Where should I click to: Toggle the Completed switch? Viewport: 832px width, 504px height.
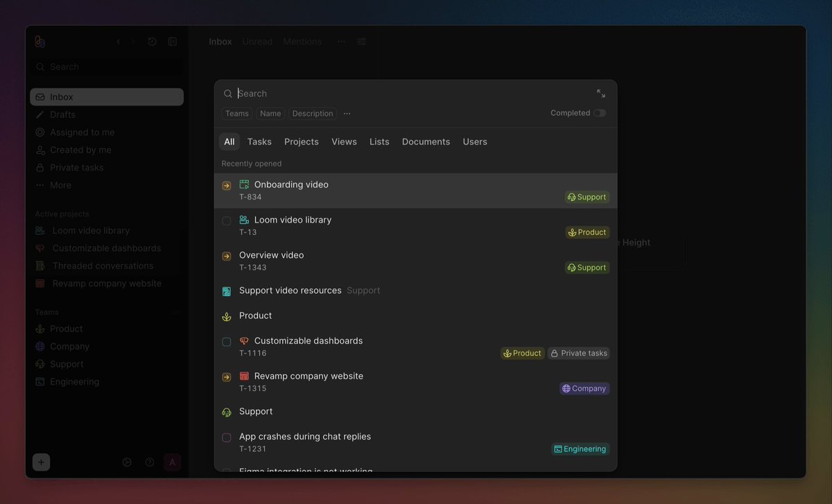click(599, 113)
